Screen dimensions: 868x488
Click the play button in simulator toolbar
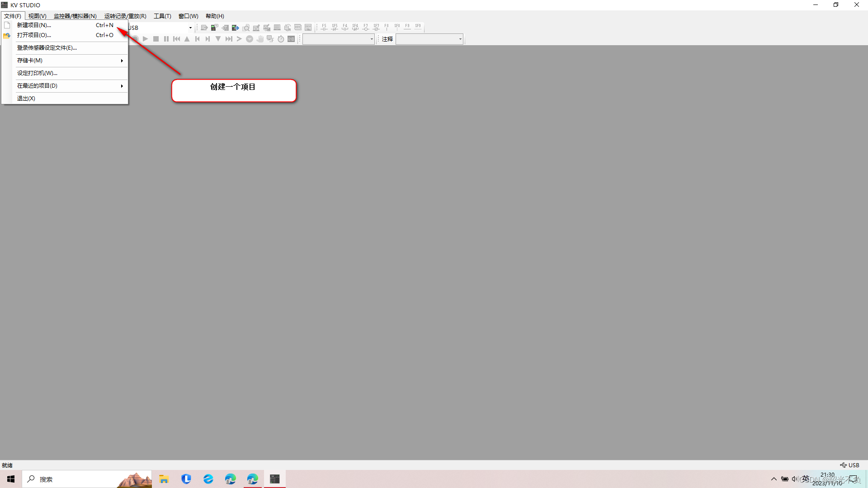pyautogui.click(x=146, y=39)
